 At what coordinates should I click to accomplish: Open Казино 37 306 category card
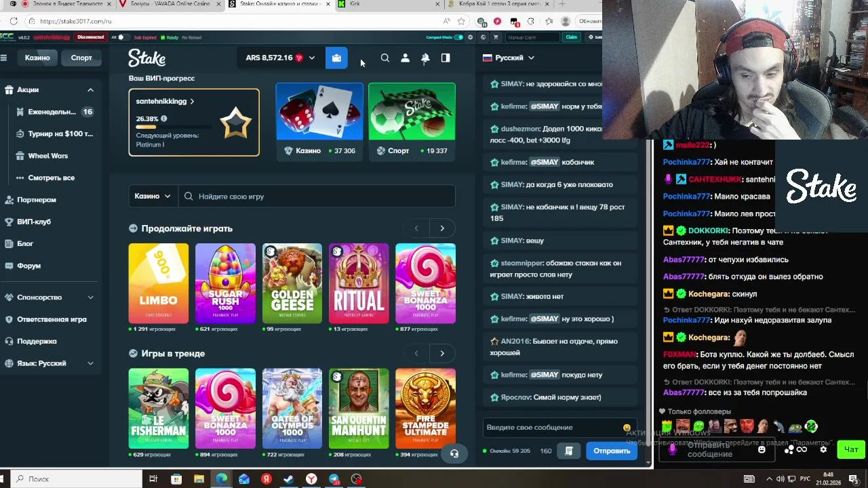click(319, 122)
